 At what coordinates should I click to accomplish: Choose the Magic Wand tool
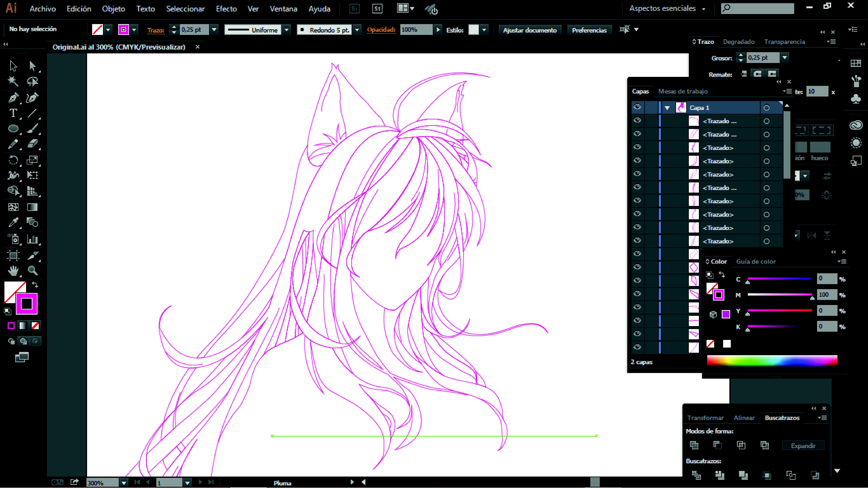pos(13,81)
